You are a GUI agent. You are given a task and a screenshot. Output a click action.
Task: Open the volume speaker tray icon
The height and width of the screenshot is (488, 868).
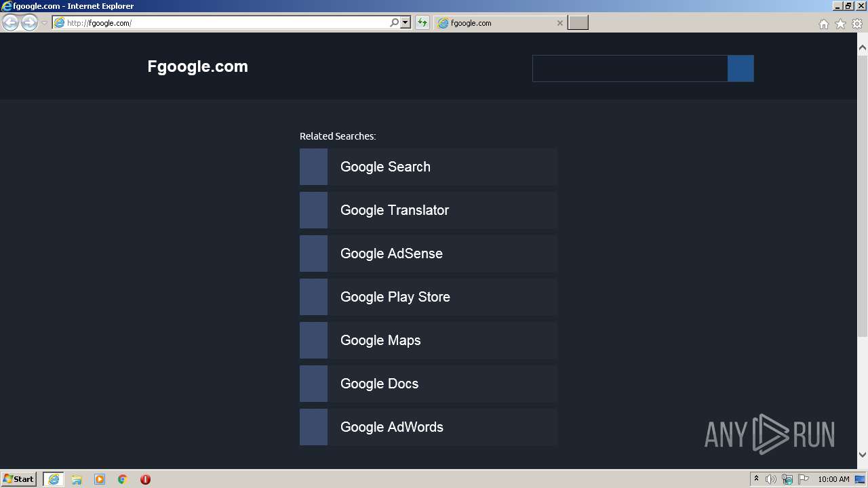tap(771, 479)
